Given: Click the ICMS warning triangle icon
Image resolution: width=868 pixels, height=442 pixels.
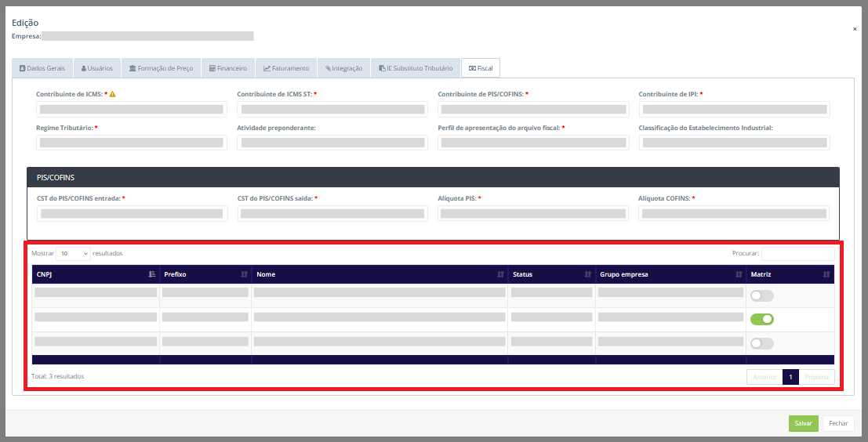Looking at the screenshot, I should tap(112, 94).
